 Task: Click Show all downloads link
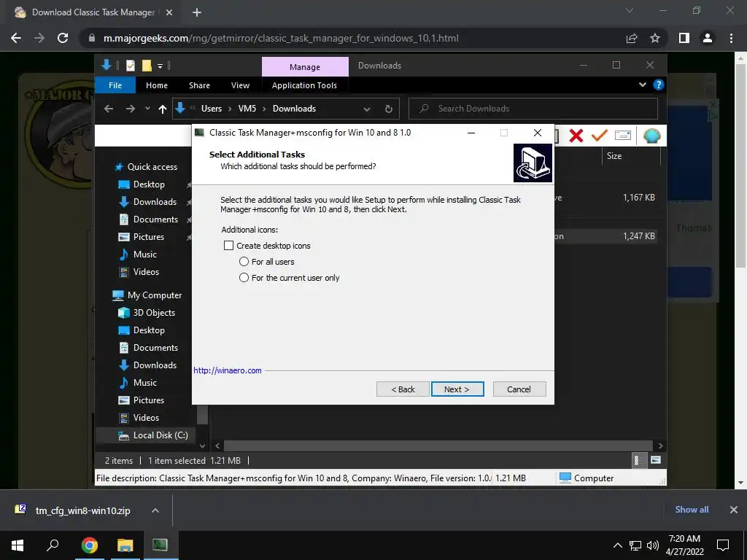692,510
